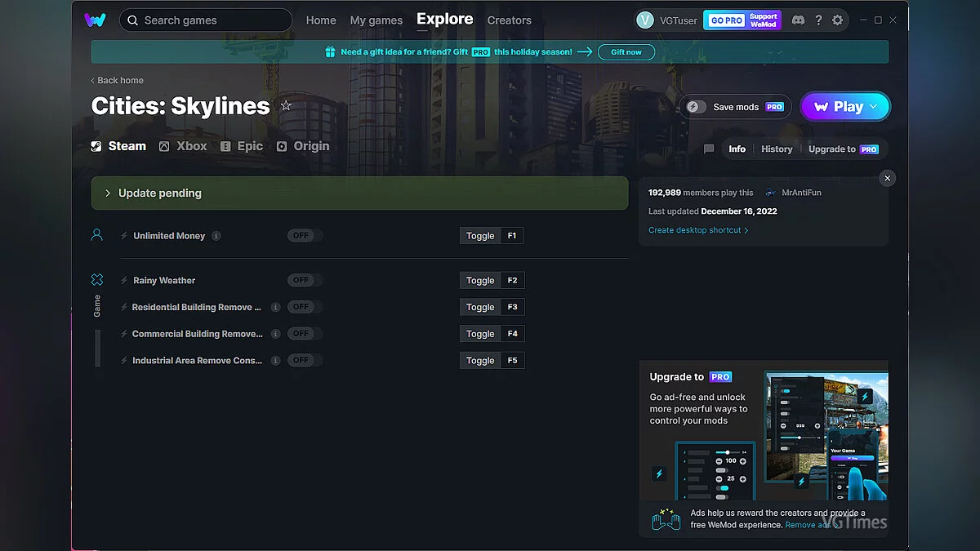Click Create desktop shortcut link
The width and height of the screenshot is (980, 551).
[x=698, y=230]
